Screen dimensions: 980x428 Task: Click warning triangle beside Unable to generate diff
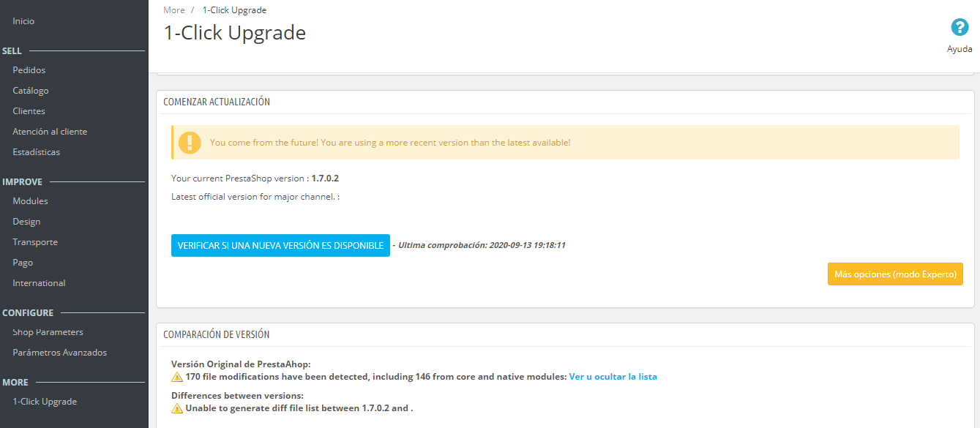(177, 408)
